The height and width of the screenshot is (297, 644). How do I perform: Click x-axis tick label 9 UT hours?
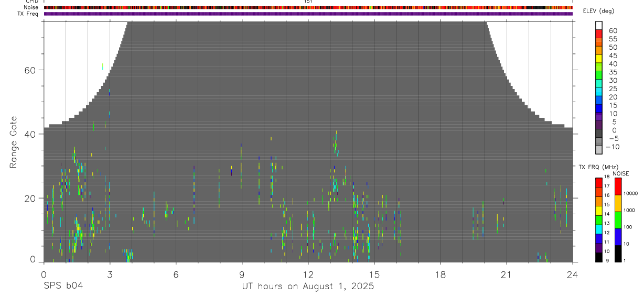242,274
